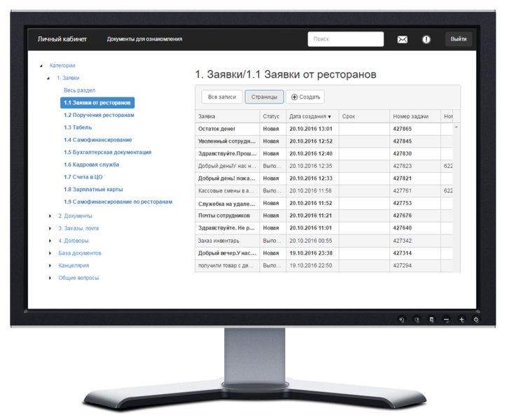507x420 pixels.
Task: Collapse the 1. Заявки section
Action: click(48, 78)
